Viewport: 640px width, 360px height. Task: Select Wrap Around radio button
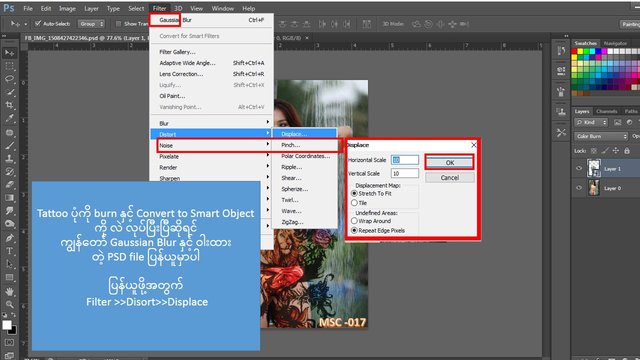tap(354, 221)
